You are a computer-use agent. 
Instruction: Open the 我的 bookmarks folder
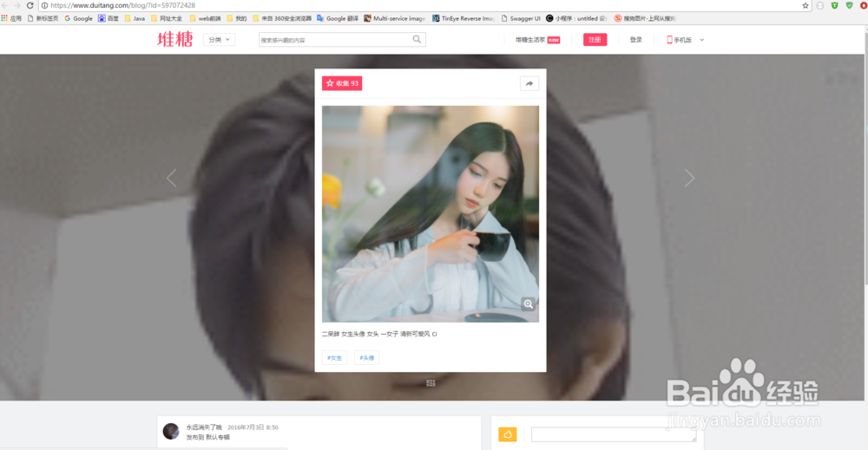(236, 18)
